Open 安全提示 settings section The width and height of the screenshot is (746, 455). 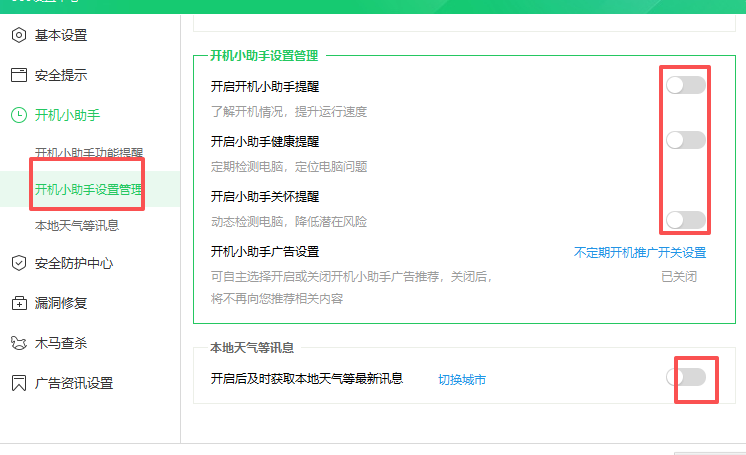pos(61,75)
